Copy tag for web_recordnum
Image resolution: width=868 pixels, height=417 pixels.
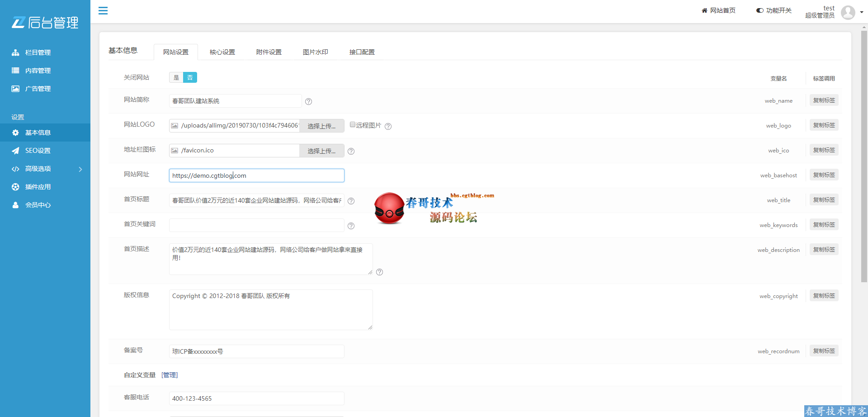(x=824, y=351)
